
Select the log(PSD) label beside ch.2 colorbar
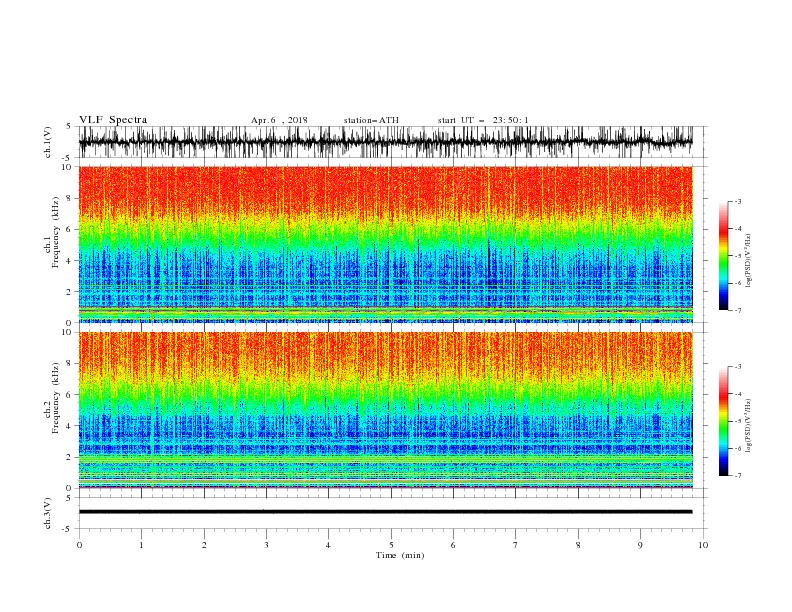point(749,425)
